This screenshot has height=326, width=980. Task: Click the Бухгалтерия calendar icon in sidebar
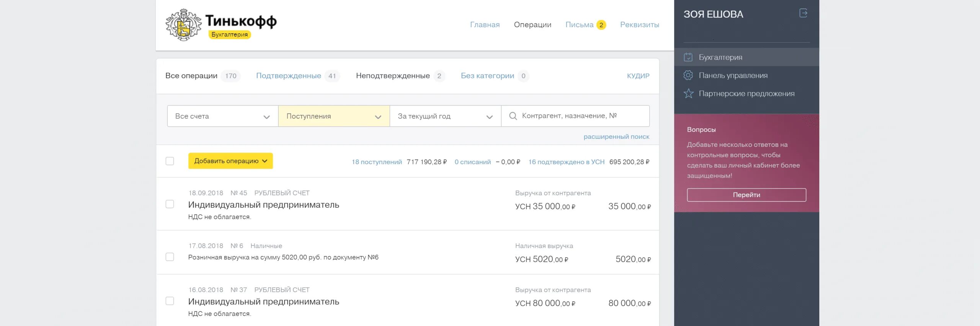click(x=688, y=57)
